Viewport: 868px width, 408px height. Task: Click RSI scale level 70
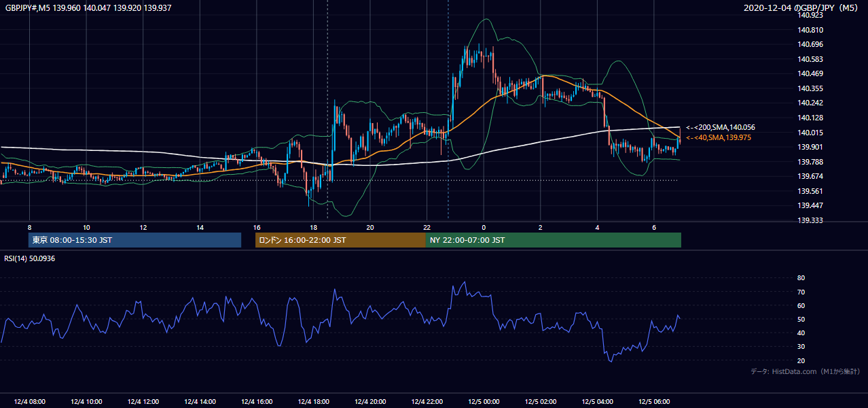click(x=801, y=292)
